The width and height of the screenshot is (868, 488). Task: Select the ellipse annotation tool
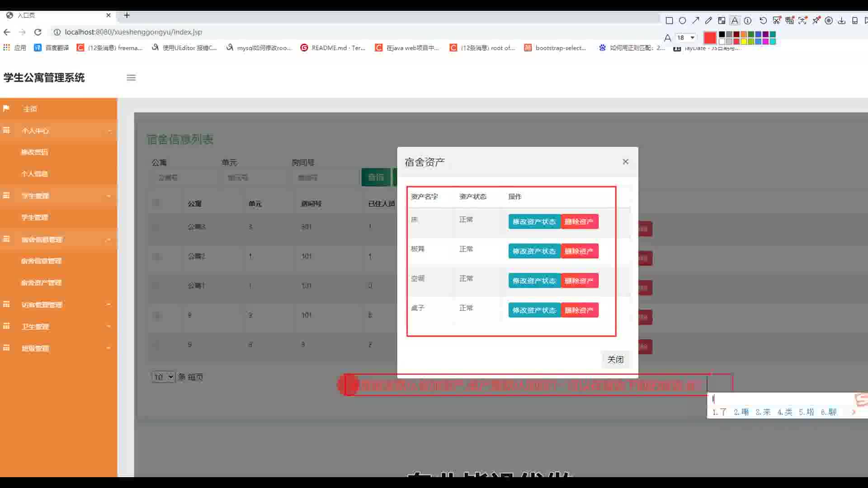[683, 21]
